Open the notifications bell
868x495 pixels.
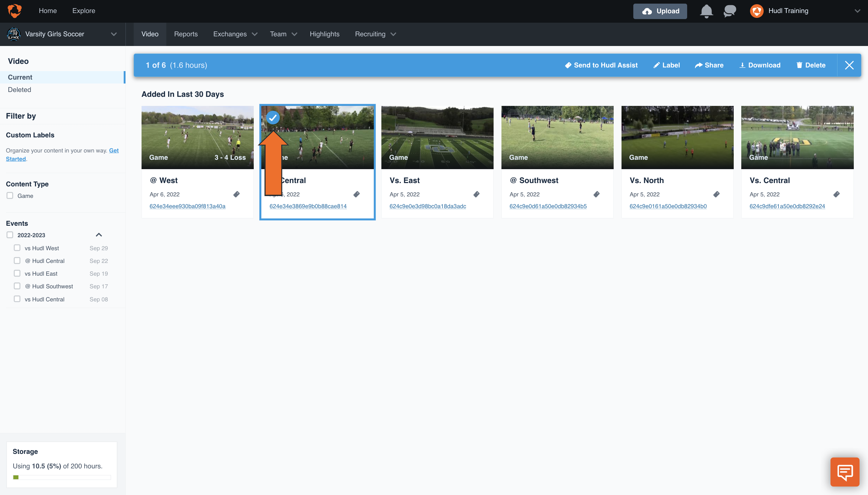(706, 11)
